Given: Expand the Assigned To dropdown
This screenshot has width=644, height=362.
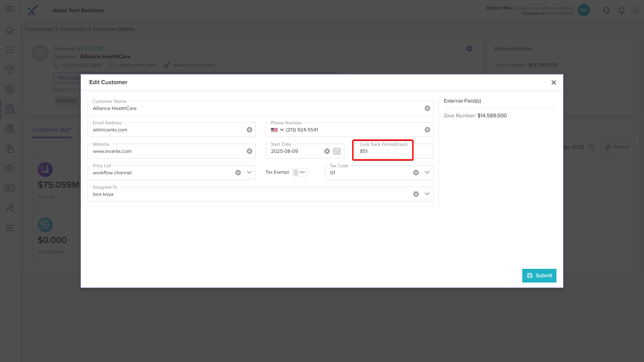Looking at the screenshot, I should click(427, 194).
